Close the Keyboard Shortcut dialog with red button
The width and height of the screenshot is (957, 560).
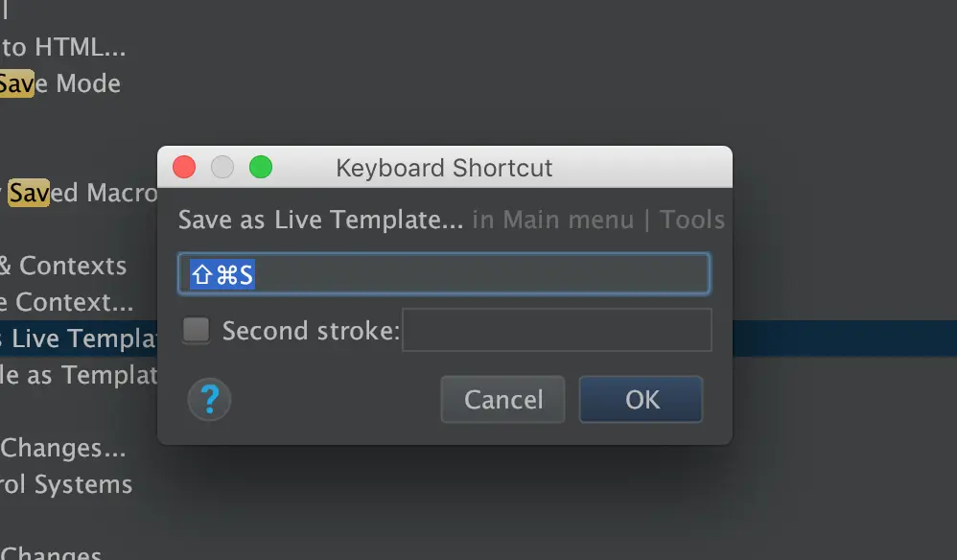pos(184,168)
